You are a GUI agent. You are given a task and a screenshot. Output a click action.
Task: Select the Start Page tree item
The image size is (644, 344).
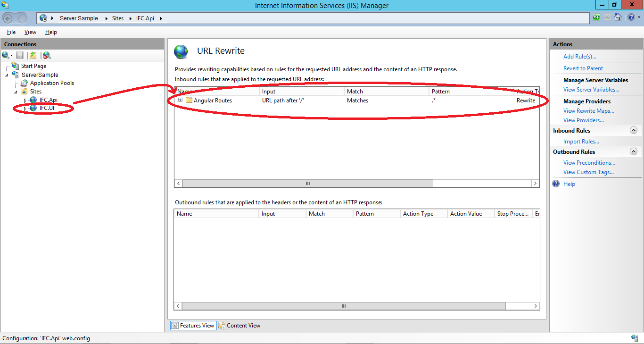coord(33,66)
